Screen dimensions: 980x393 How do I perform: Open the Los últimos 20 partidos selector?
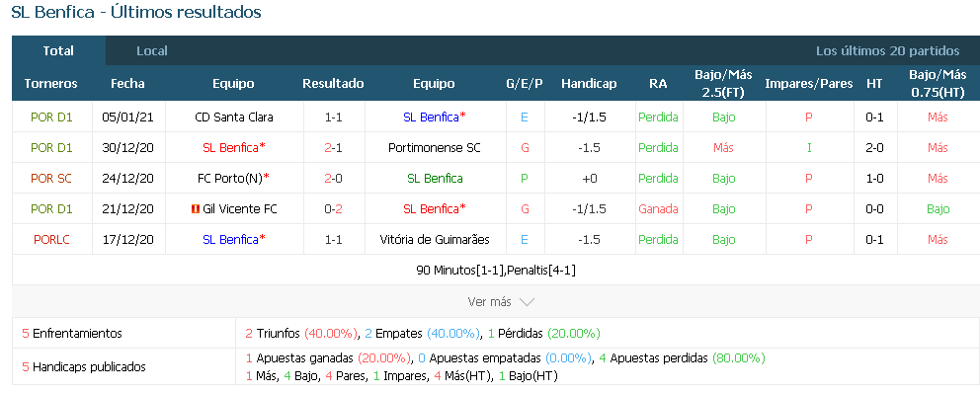tap(887, 51)
